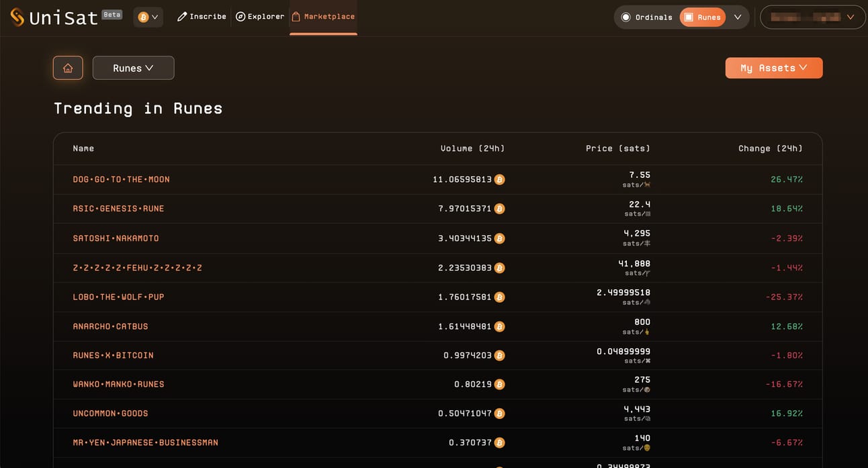Click Bitcoin icon beside volume 1.76017581
This screenshot has width=868, height=468.
(499, 297)
